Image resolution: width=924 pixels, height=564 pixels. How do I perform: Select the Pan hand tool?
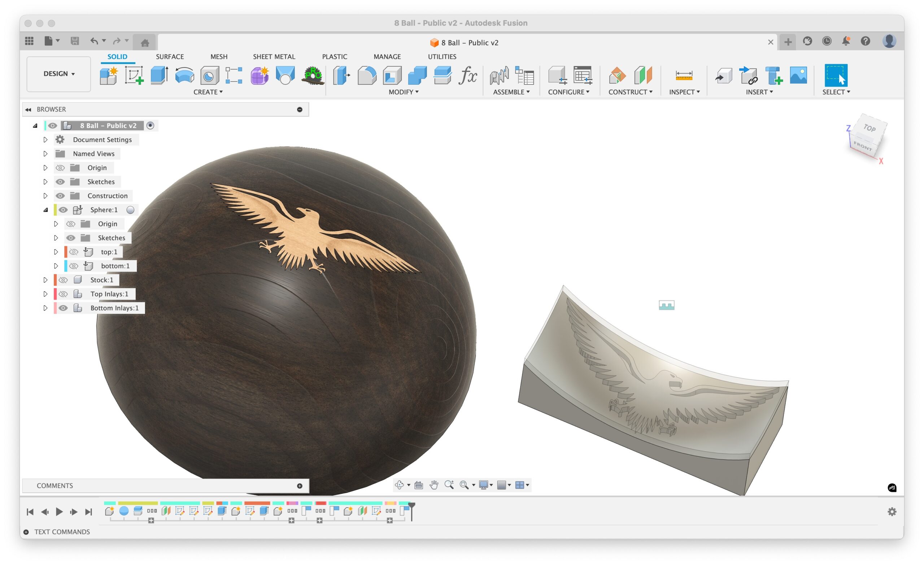click(x=434, y=485)
